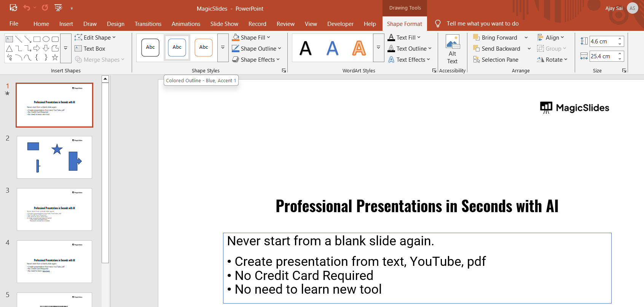Select the star shape in the shapes gallery
This screenshot has height=307, width=644.
(55, 58)
